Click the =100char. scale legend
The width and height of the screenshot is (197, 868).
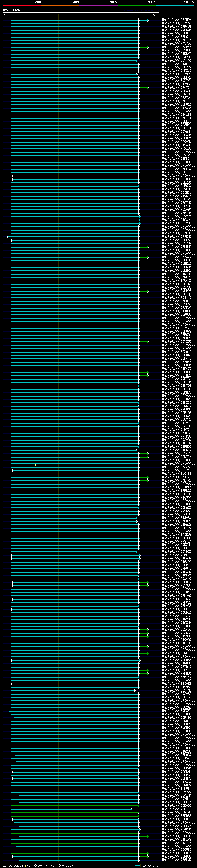147,865
